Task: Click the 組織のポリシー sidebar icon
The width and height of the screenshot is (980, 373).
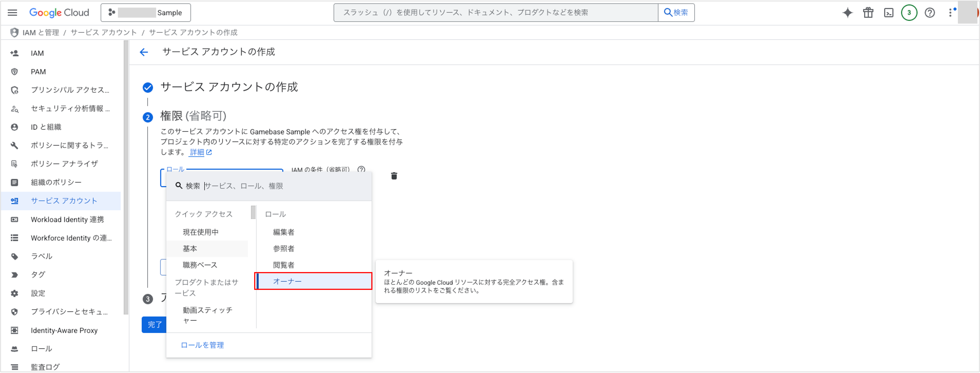Action: coord(14,182)
